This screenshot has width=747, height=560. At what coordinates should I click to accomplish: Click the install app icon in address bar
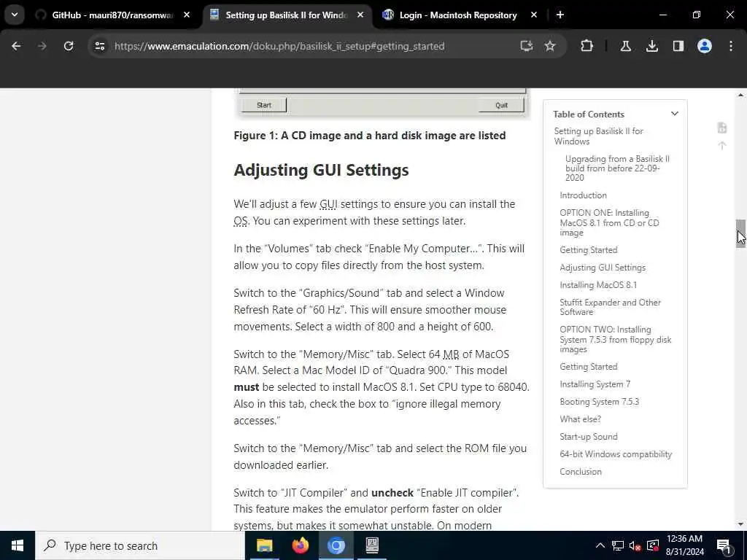[x=527, y=46]
